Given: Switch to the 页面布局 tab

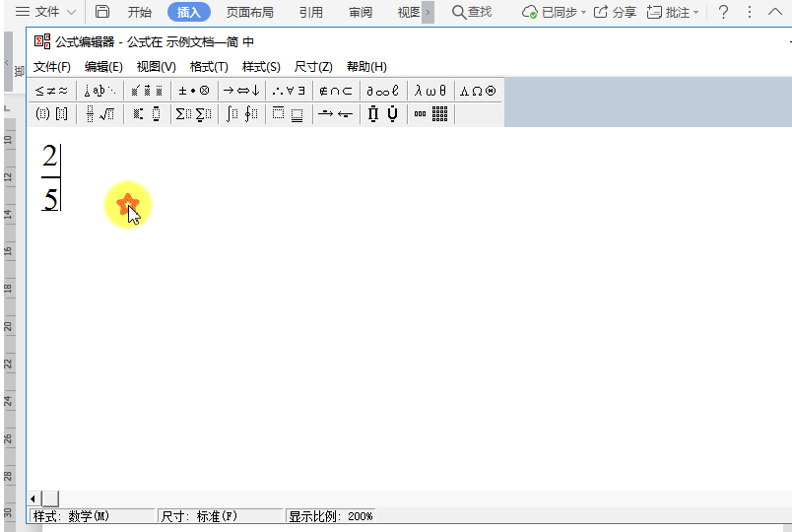Looking at the screenshot, I should pyautogui.click(x=250, y=13).
